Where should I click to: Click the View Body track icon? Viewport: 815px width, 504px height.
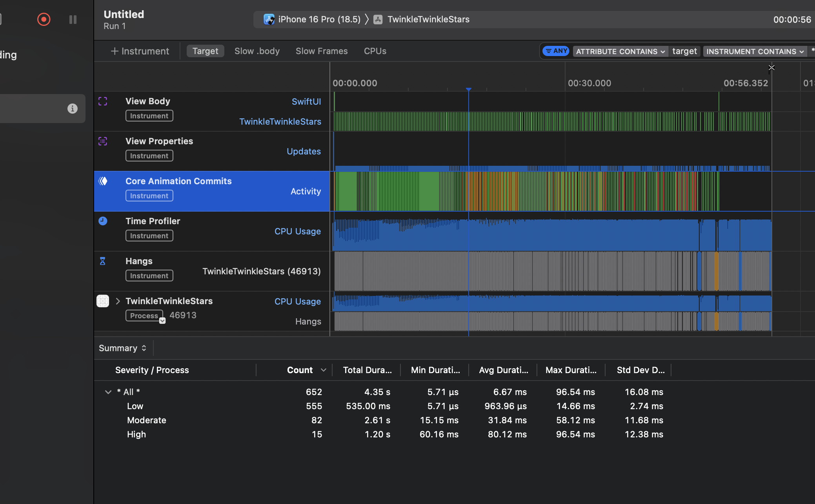(103, 102)
